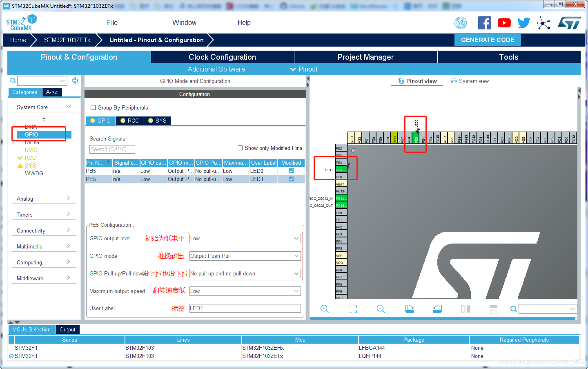Image resolution: width=588 pixels, height=369 pixels.
Task: Enable Show only Modified Pins
Action: (x=240, y=148)
